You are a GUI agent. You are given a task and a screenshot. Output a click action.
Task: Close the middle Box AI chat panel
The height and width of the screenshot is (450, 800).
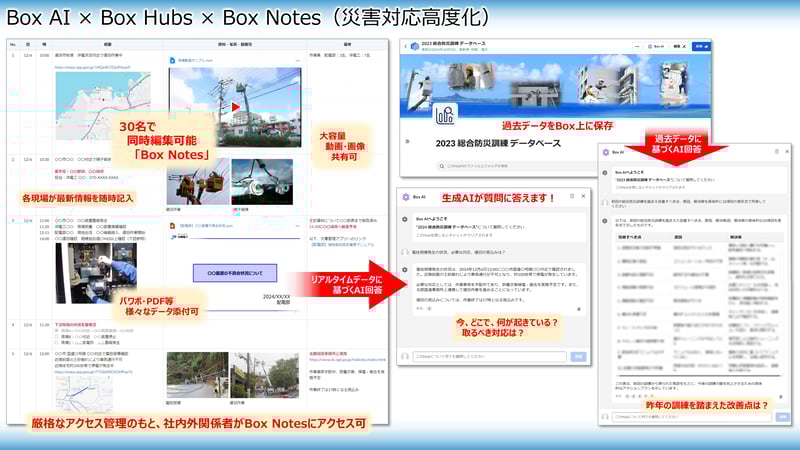pos(583,196)
